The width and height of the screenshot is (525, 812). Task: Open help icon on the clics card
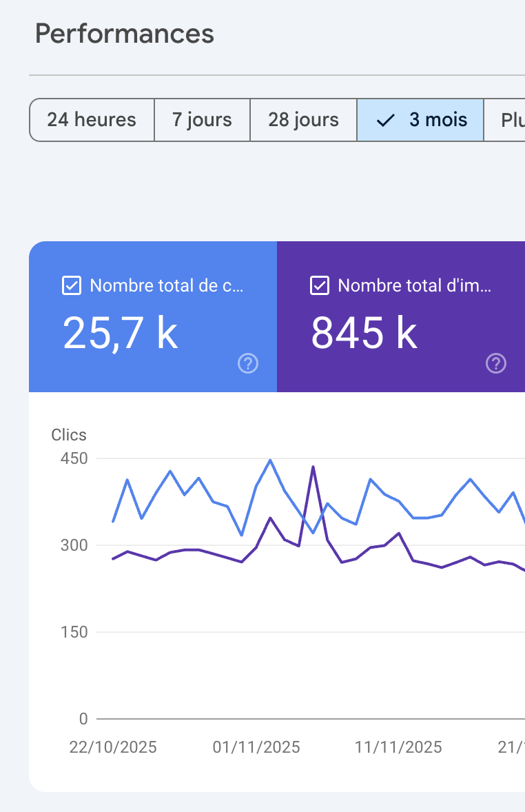[x=248, y=363]
